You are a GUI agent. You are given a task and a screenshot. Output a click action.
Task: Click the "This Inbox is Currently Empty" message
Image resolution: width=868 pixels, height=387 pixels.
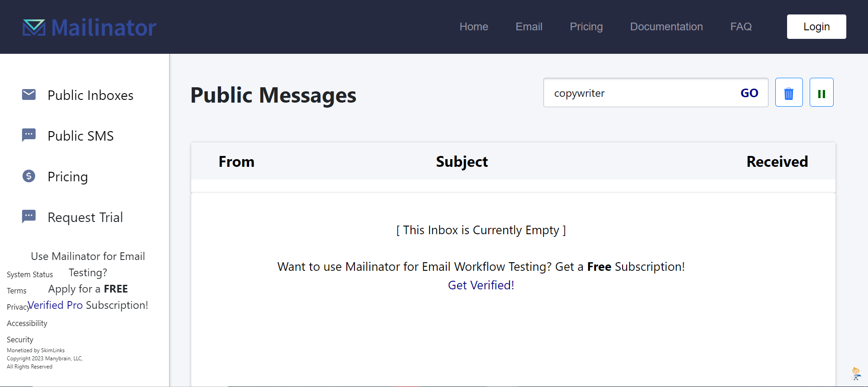[481, 230]
